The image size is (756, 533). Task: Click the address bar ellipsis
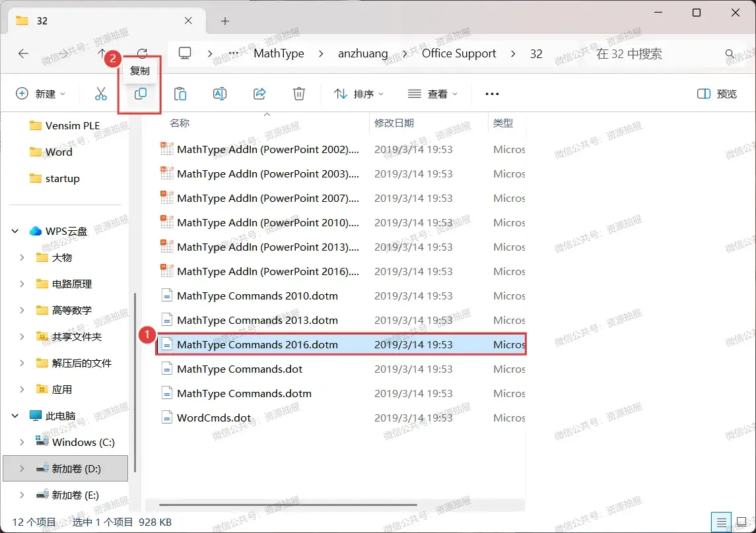coord(233,53)
